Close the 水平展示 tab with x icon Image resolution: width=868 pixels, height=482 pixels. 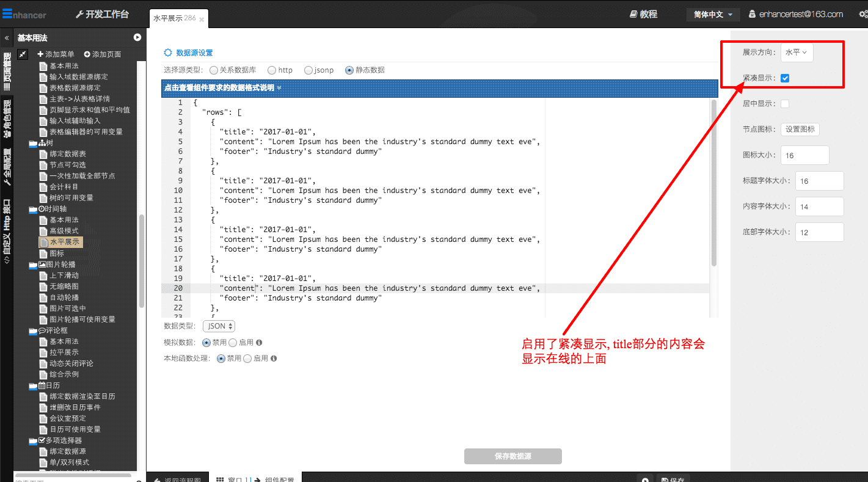pos(202,20)
